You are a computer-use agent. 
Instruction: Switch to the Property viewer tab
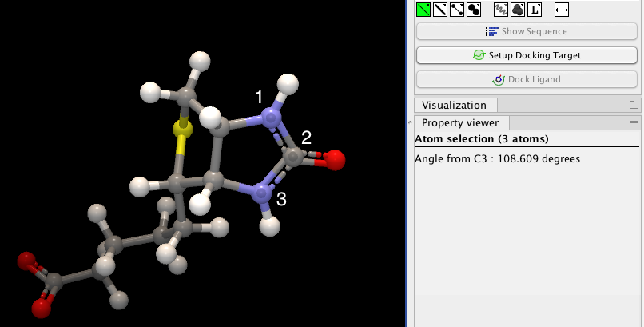pyautogui.click(x=460, y=123)
